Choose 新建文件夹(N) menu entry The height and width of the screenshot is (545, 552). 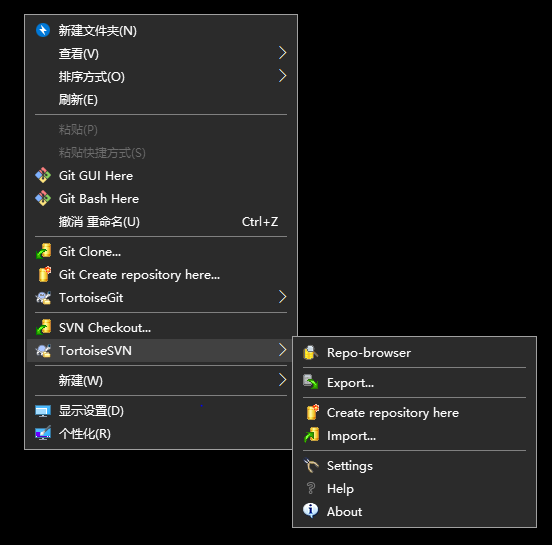[x=161, y=30]
